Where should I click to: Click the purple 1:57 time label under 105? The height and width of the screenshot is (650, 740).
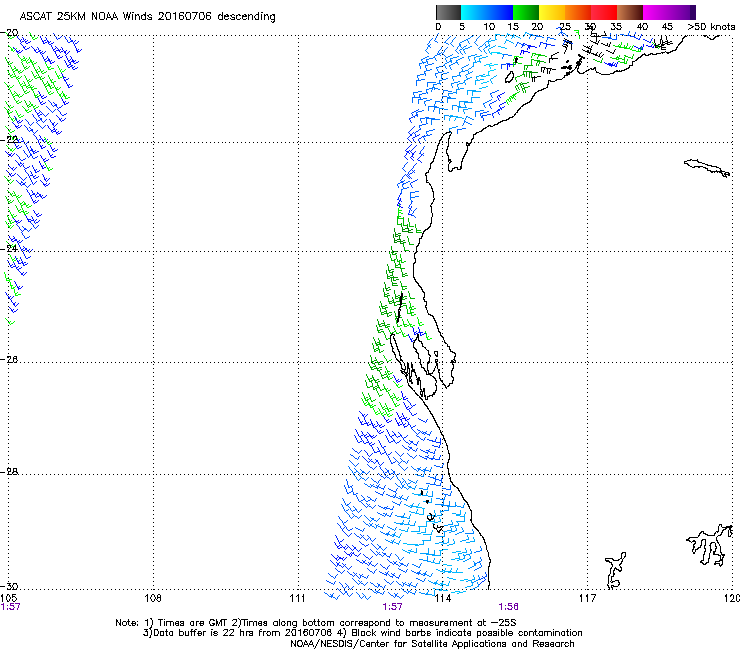click(x=11, y=607)
